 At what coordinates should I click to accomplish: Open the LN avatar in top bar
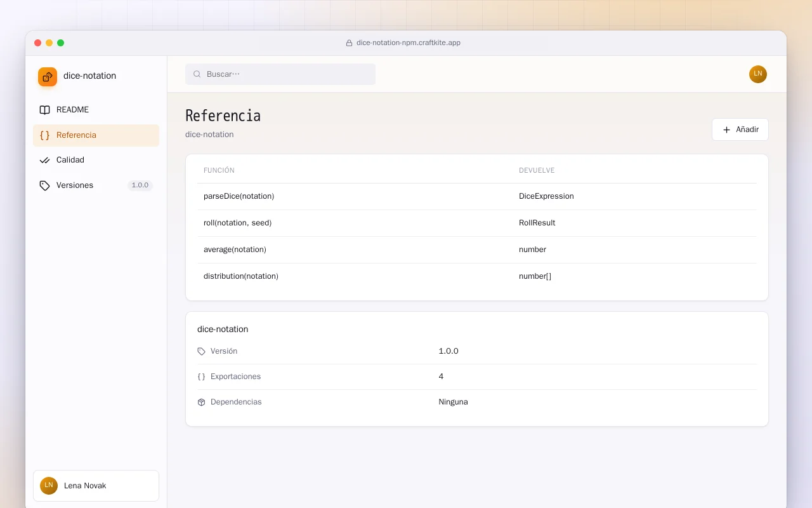758,74
